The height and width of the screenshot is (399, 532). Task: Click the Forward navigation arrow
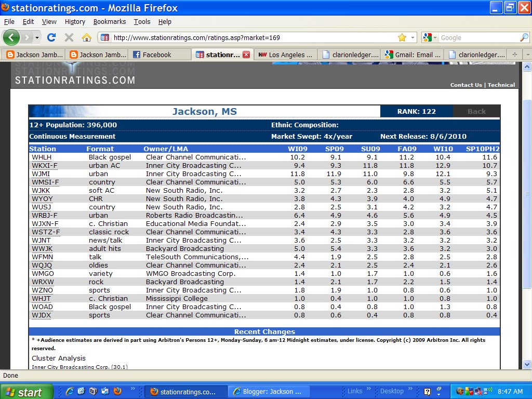[x=27, y=37]
